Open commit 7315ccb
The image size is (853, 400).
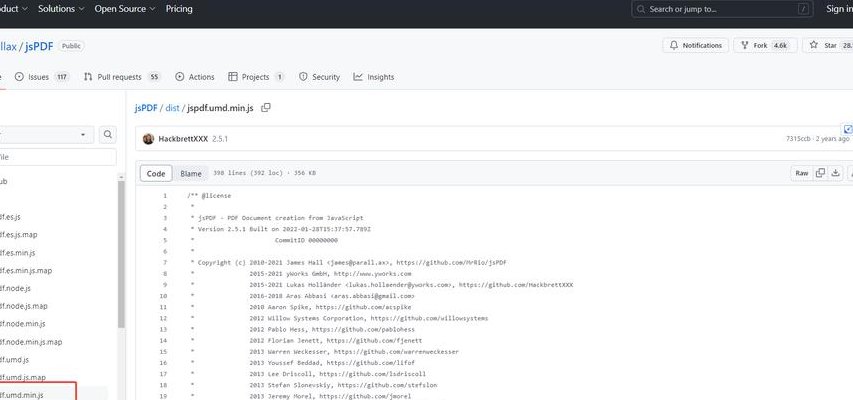pyautogui.click(x=799, y=139)
